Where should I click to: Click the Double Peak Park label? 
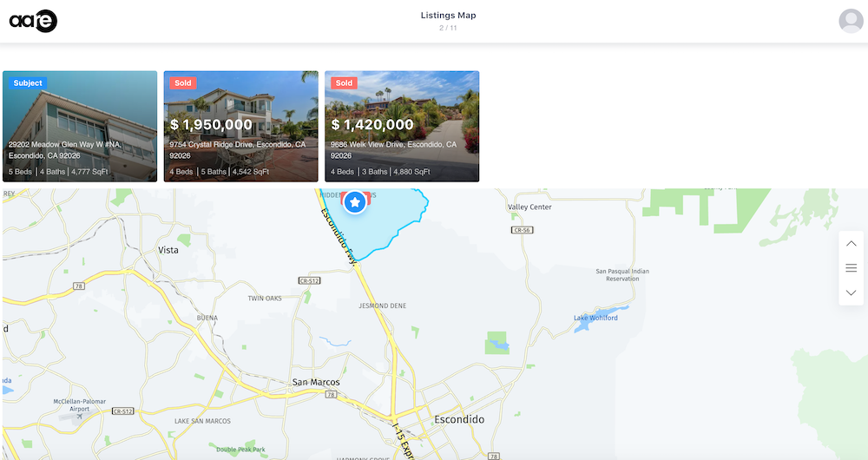click(240, 450)
